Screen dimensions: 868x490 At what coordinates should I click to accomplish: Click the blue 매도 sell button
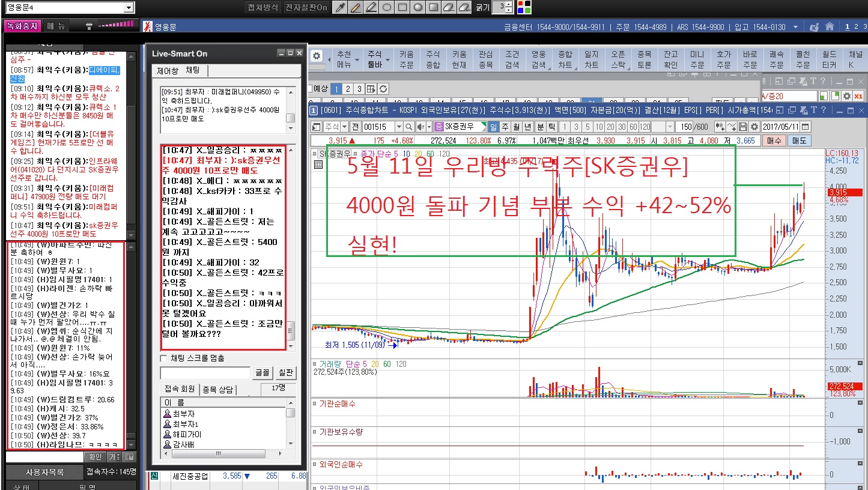click(x=798, y=141)
